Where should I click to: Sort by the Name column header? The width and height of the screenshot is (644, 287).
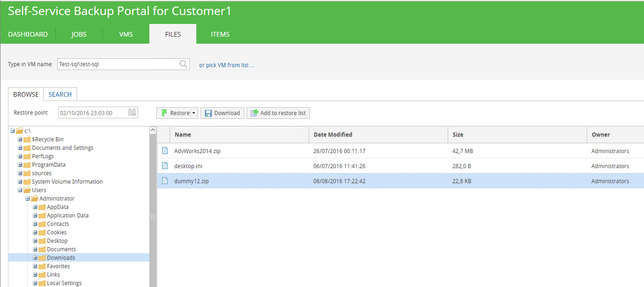pos(239,134)
